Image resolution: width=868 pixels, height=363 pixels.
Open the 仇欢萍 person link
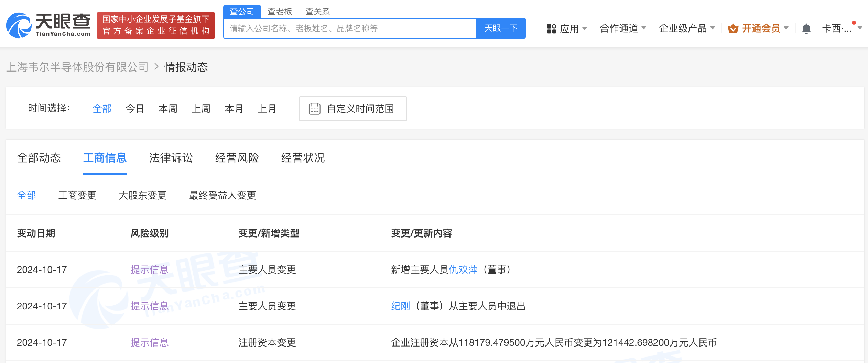463,270
